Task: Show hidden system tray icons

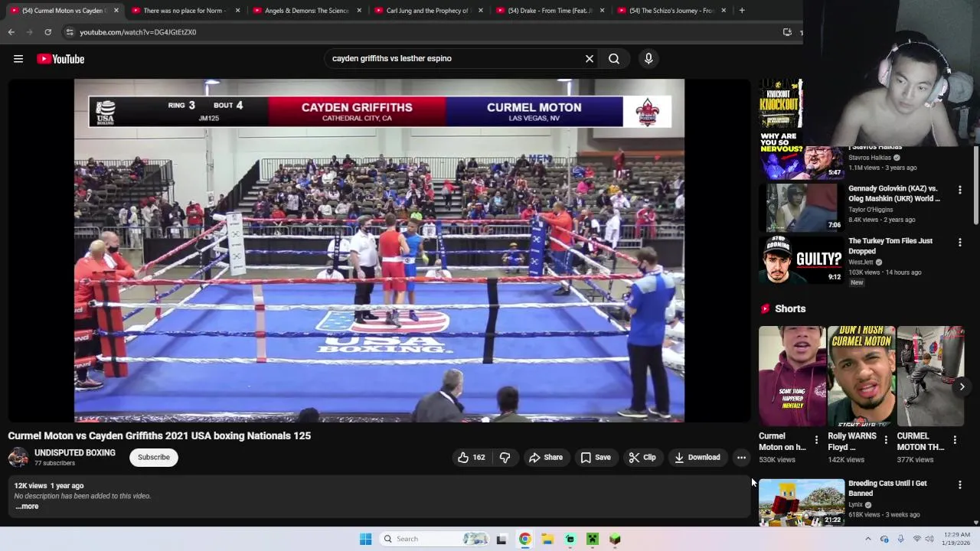Action: point(867,539)
